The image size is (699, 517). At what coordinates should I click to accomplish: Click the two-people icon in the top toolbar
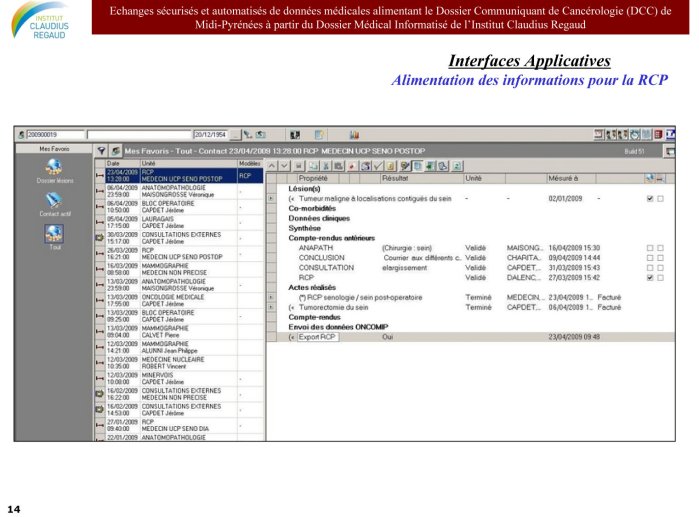coord(295,135)
